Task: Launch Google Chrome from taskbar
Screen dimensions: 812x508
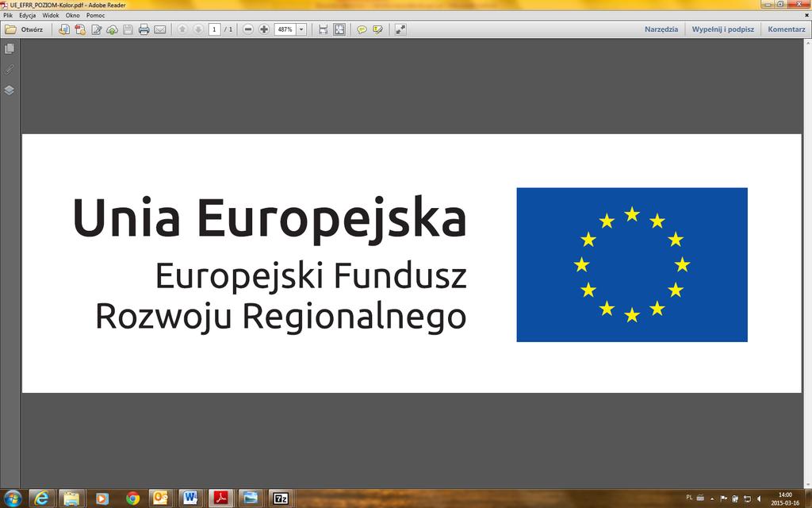Action: point(132,498)
